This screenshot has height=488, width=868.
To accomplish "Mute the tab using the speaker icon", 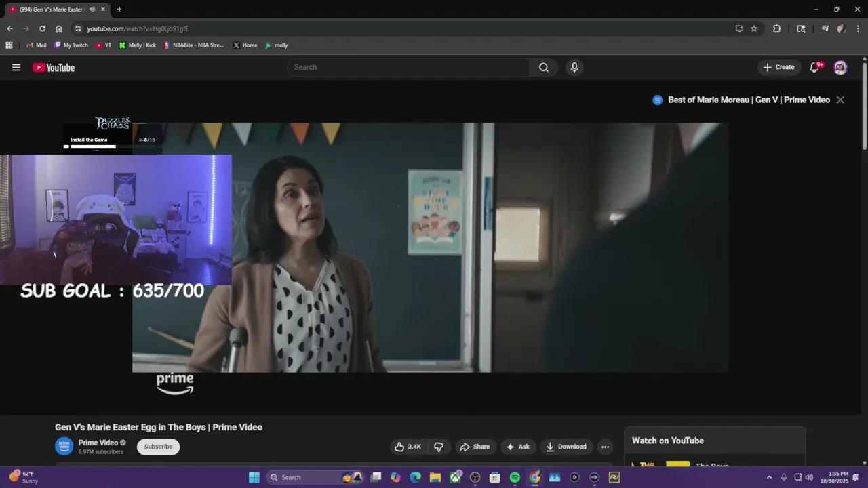I will (92, 9).
